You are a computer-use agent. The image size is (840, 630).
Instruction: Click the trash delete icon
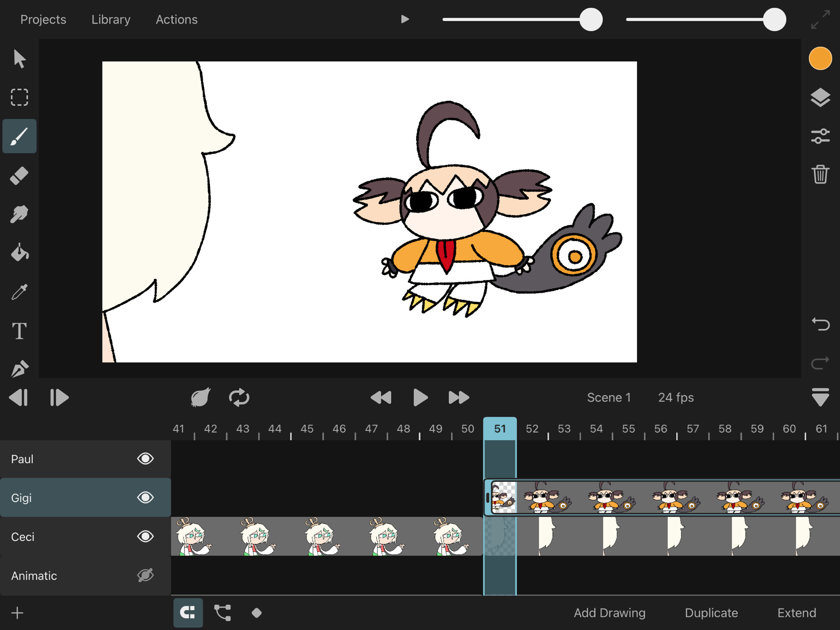pos(820,174)
